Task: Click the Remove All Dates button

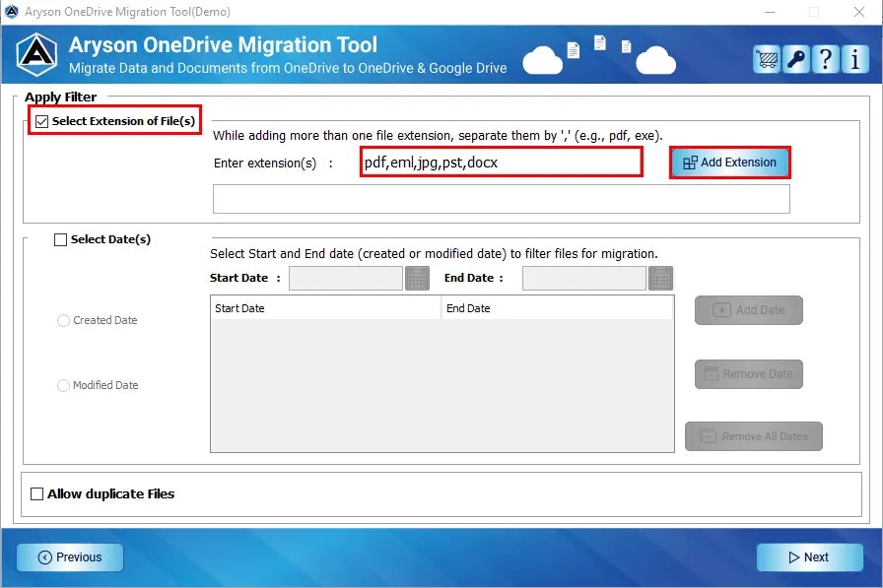Action: (x=754, y=436)
